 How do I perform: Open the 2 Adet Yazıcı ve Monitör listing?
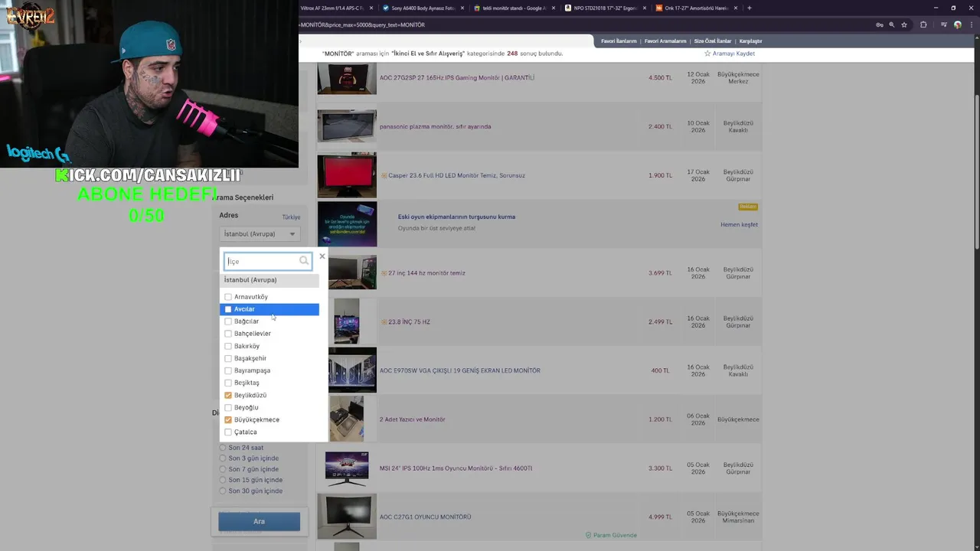[x=413, y=420]
